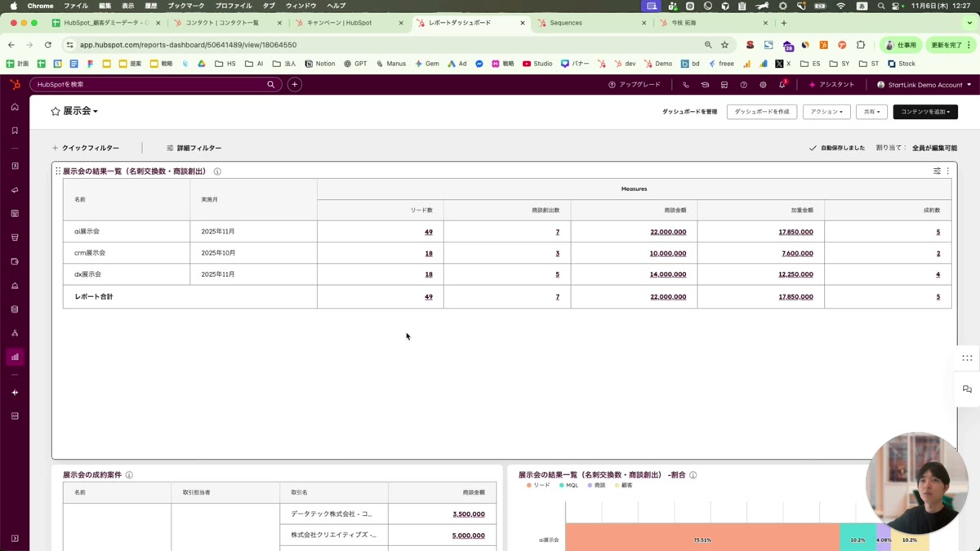Click the settings gear in HubSpot header
The image size is (980, 551).
click(763, 85)
